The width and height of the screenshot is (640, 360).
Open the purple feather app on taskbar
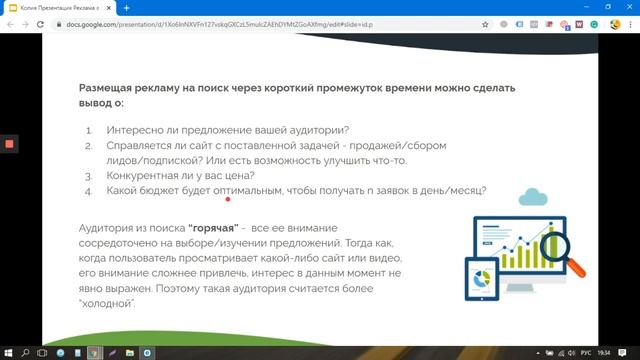[x=112, y=353]
